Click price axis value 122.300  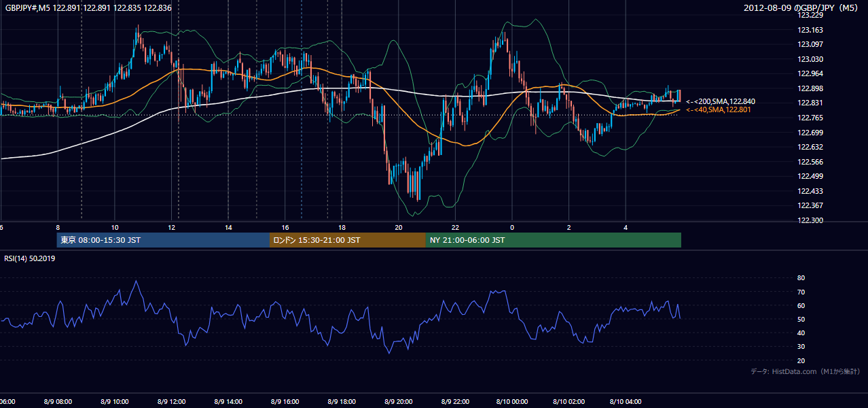click(x=811, y=220)
